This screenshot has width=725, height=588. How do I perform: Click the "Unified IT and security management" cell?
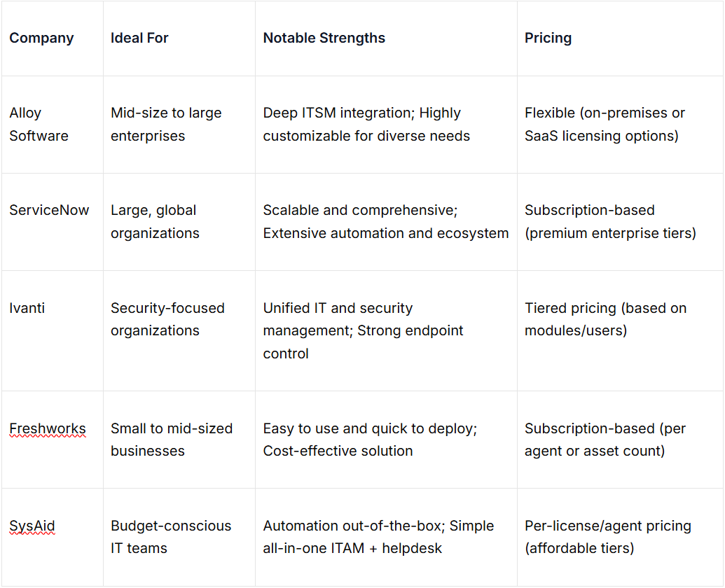point(363,330)
